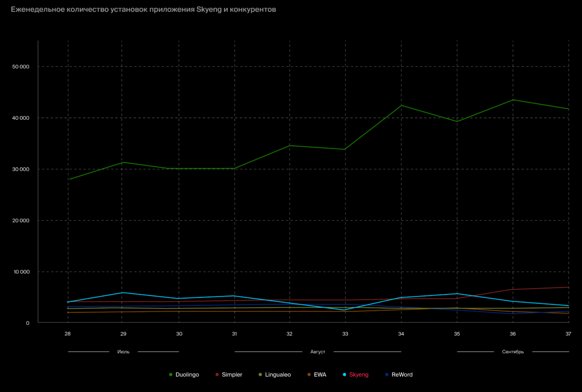The height and width of the screenshot is (392, 582).
Task: Hide the EWA series via legend text
Action: click(x=320, y=375)
